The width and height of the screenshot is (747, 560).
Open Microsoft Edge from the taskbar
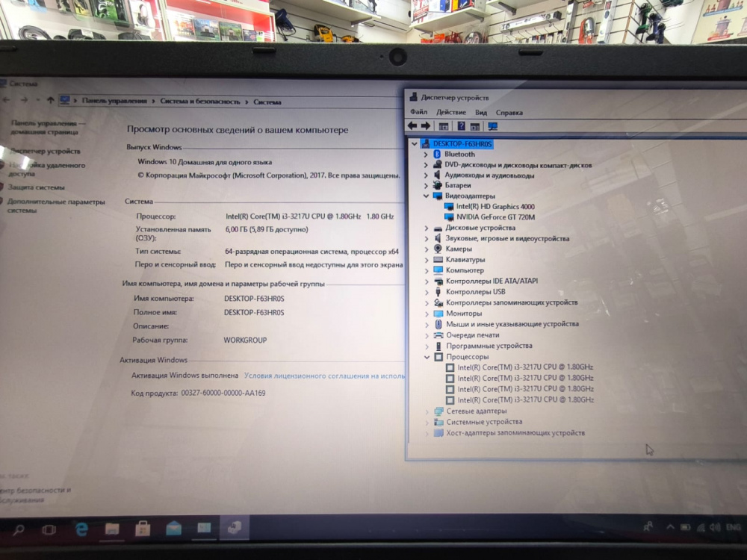(x=81, y=529)
